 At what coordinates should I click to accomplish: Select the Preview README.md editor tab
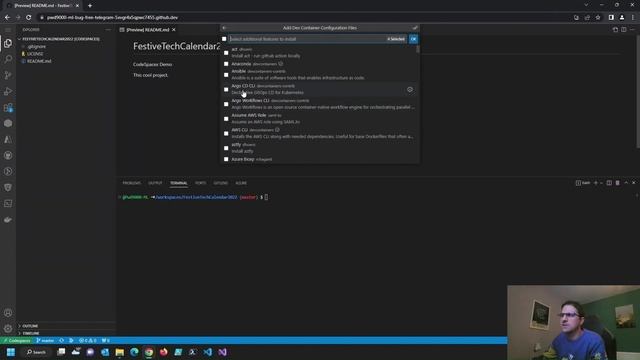pos(147,30)
